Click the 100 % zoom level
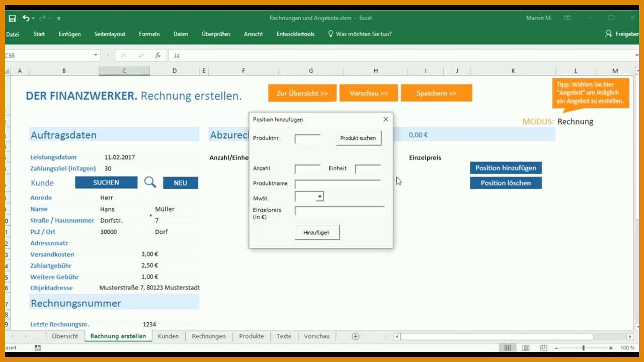The image size is (644, 362). coord(627,348)
